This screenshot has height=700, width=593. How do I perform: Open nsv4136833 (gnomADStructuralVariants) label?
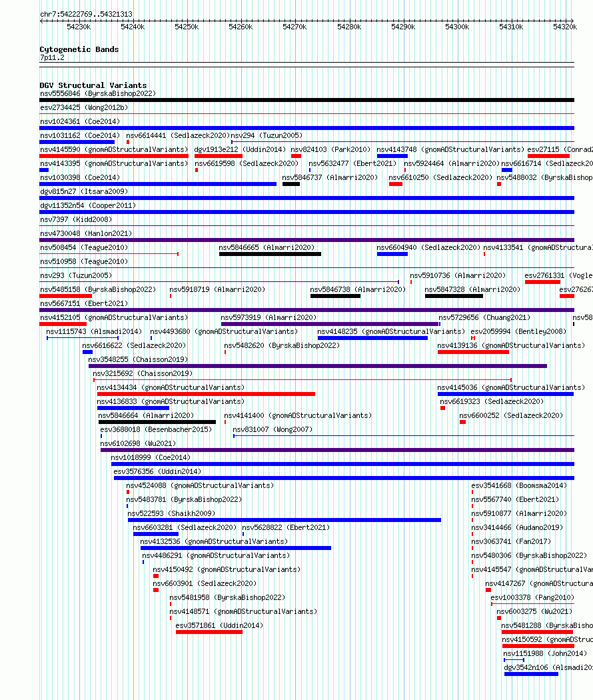coord(171,401)
